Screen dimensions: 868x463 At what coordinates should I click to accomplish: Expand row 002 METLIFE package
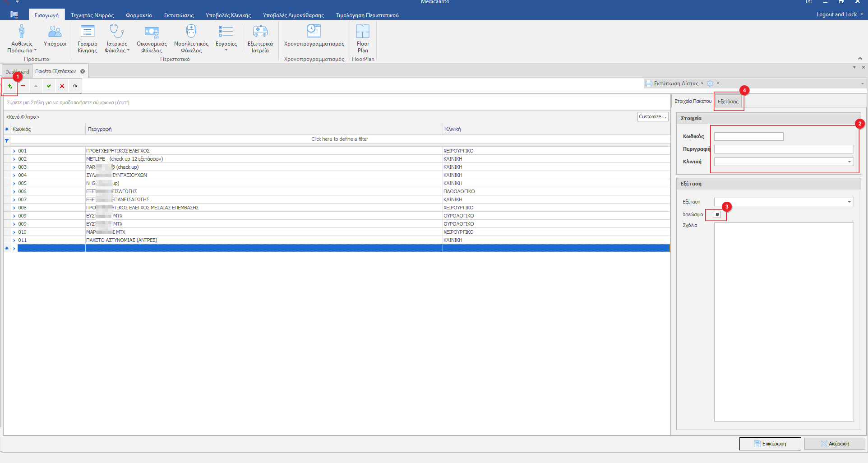click(x=14, y=159)
